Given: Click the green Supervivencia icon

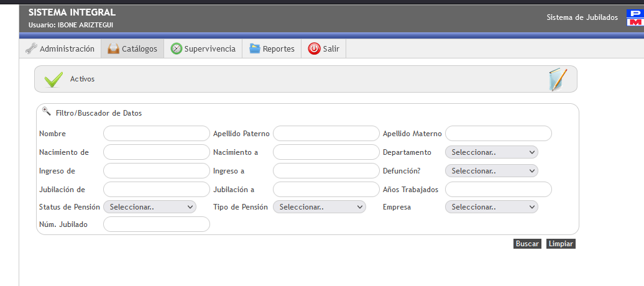Looking at the screenshot, I should click(x=177, y=48).
